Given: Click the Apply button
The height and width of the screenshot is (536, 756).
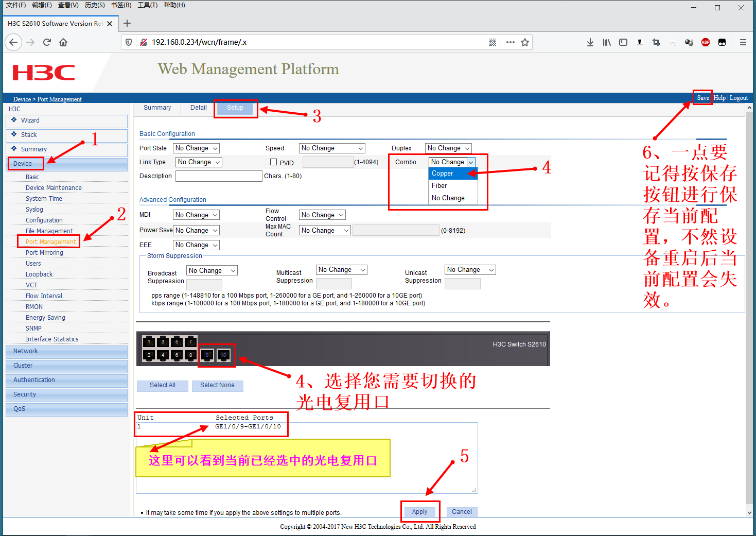Looking at the screenshot, I should coord(419,511).
